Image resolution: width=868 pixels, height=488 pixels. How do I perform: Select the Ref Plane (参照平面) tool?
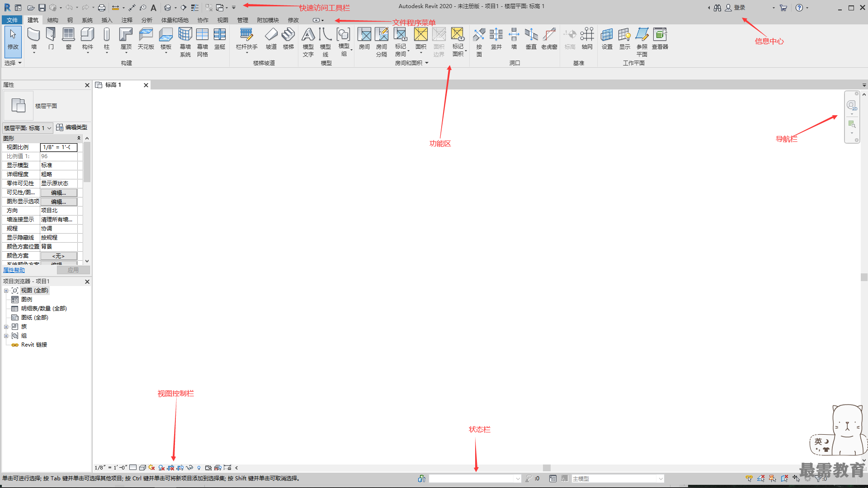click(x=642, y=42)
